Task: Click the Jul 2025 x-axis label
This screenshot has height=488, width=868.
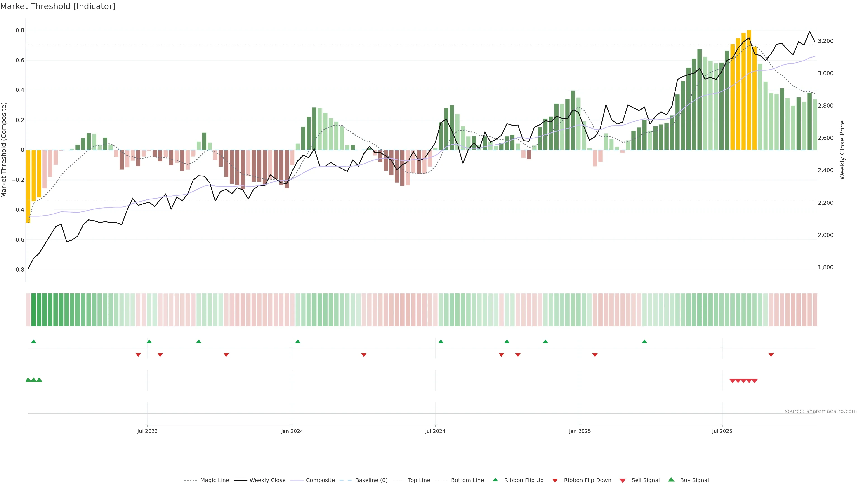Action: pos(722,431)
